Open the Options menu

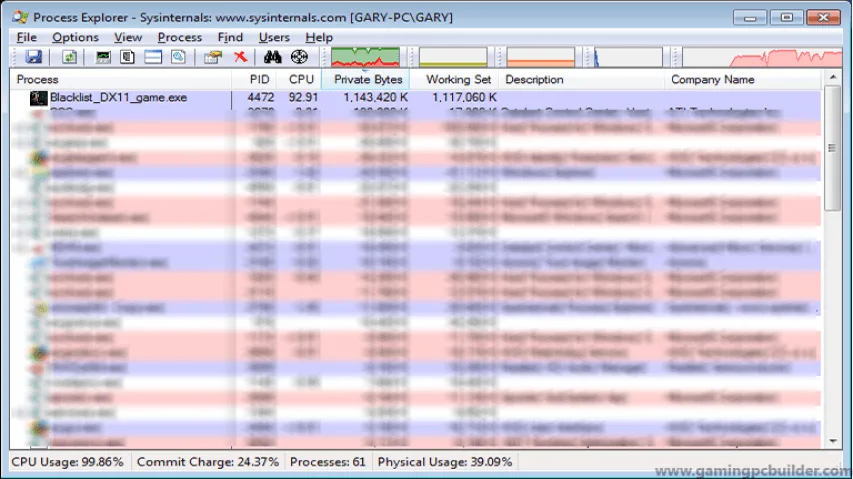(75, 38)
